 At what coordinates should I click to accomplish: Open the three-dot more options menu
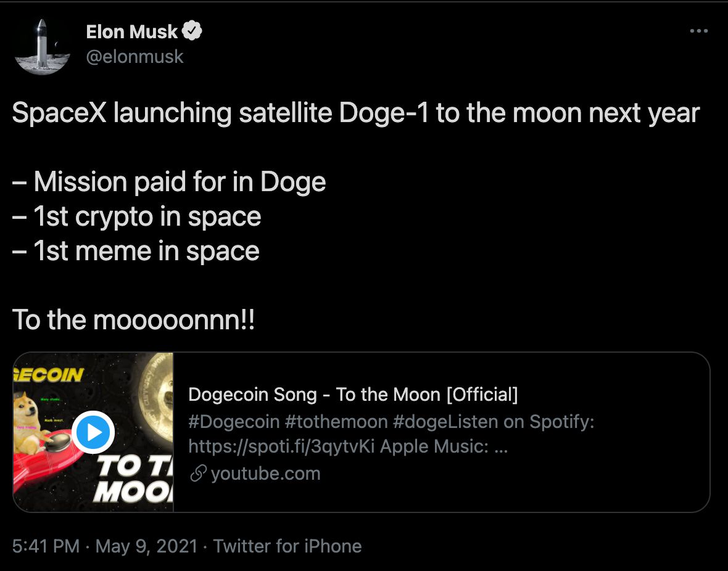[698, 31]
